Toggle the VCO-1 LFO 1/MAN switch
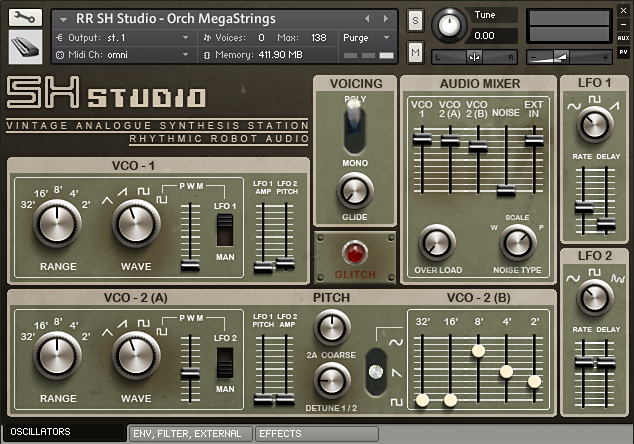634x444 pixels. coord(225,230)
